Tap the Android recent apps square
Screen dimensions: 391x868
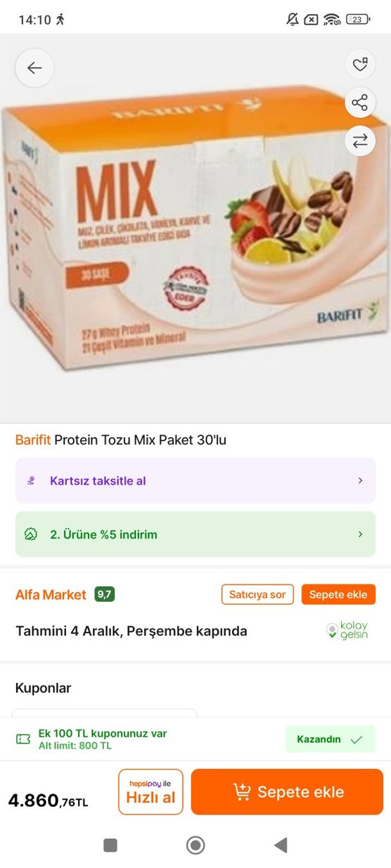click(110, 845)
